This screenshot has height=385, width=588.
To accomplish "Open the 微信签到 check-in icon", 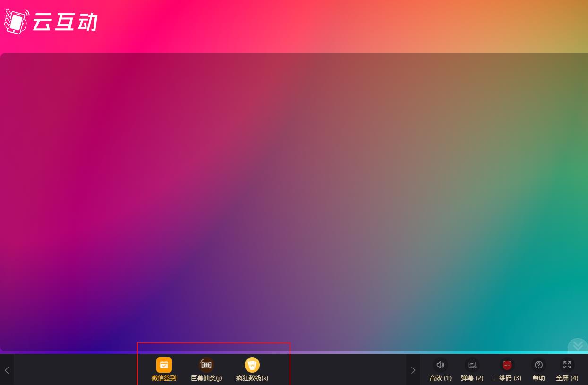I will (164, 365).
